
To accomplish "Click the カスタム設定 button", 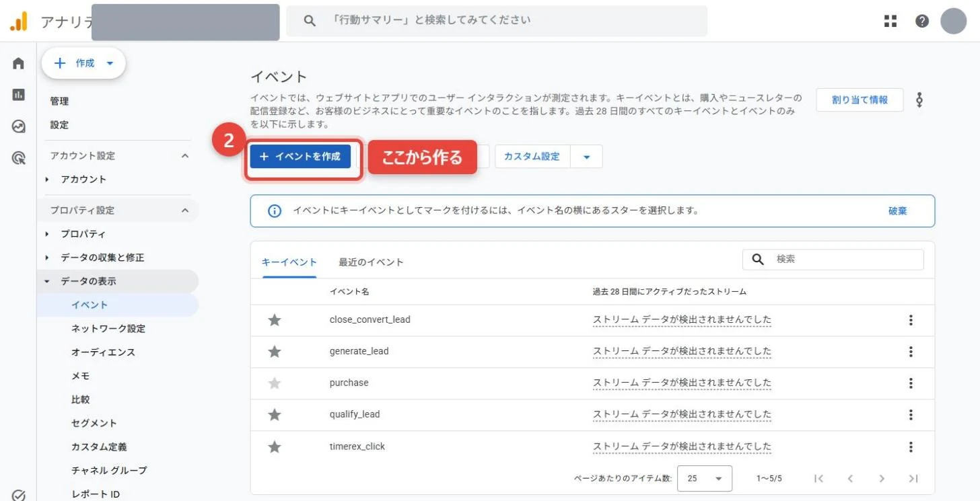I will [532, 157].
